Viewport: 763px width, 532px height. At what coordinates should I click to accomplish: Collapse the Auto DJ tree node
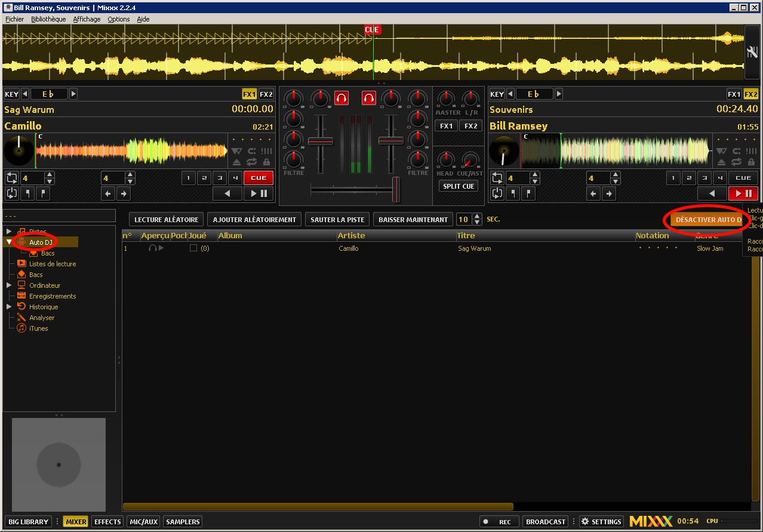pos(9,242)
